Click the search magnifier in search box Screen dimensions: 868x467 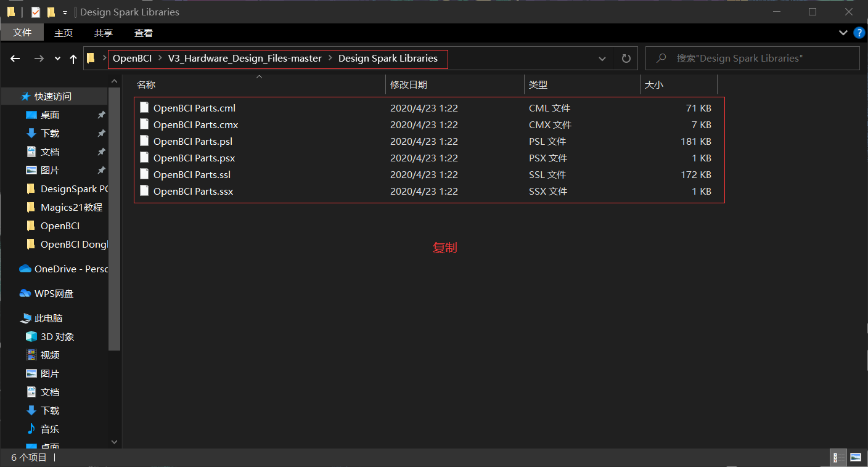point(660,59)
